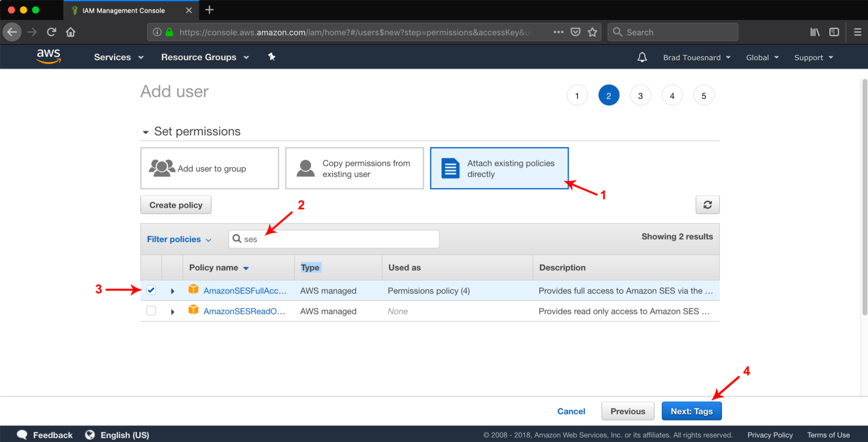Refresh the policy list with the refresh icon
The image size is (868, 442).
[x=708, y=205]
